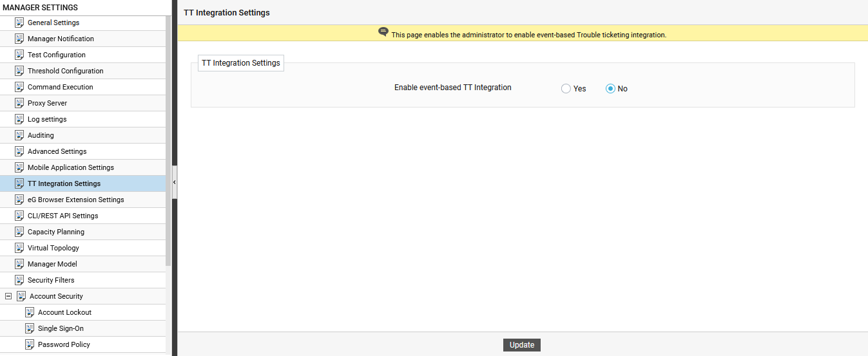Image resolution: width=868 pixels, height=356 pixels.
Task: Click the CLI/REST API Settings page icon
Action: [x=19, y=216]
